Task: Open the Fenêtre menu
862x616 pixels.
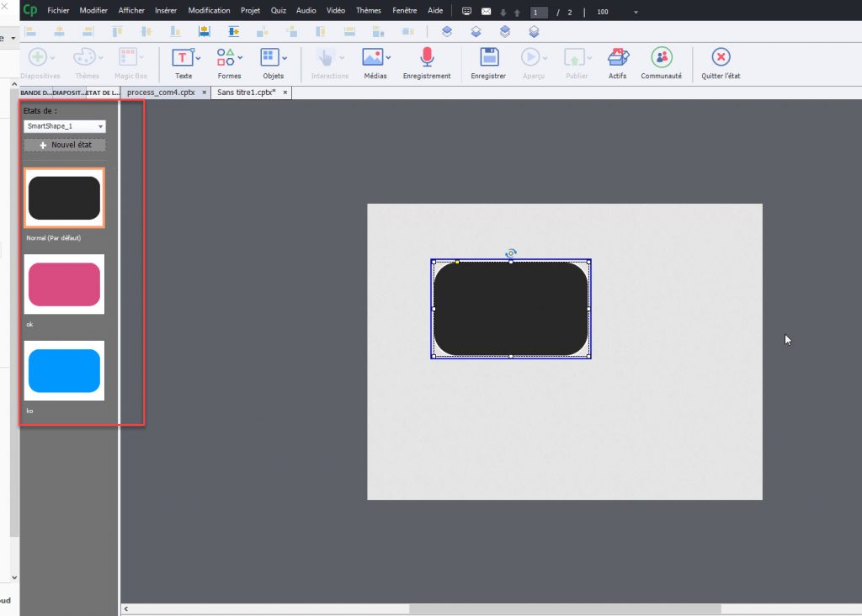Action: [405, 10]
